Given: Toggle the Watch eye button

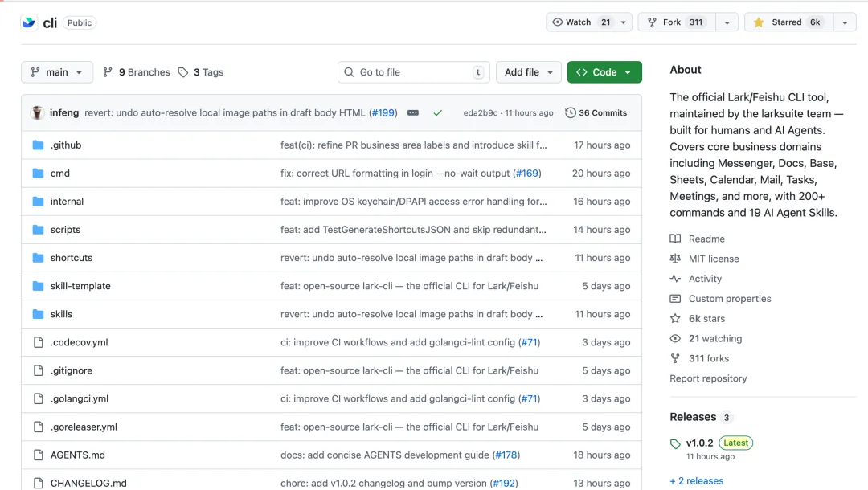Looking at the screenshot, I should 579,22.
